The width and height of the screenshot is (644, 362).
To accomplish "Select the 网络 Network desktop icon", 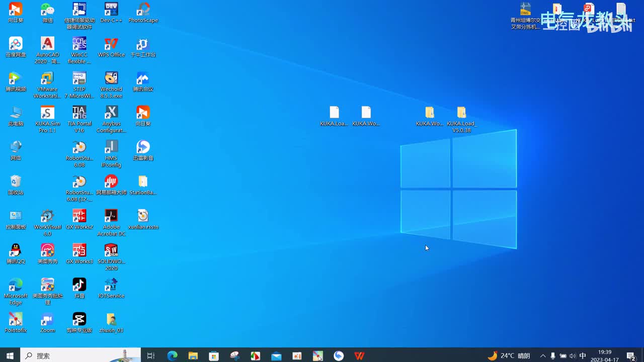I will [x=16, y=151].
